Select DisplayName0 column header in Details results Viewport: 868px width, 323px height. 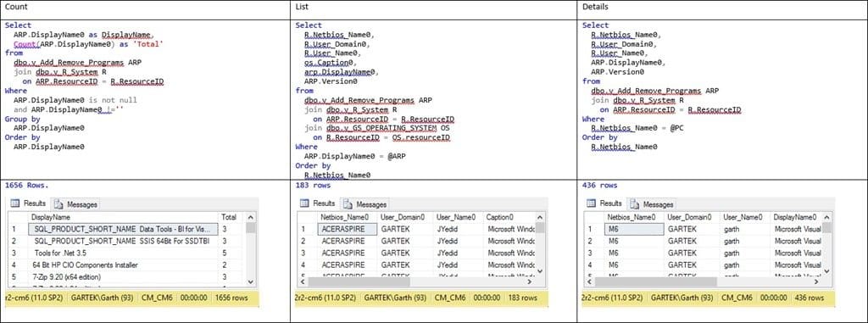pos(795,217)
